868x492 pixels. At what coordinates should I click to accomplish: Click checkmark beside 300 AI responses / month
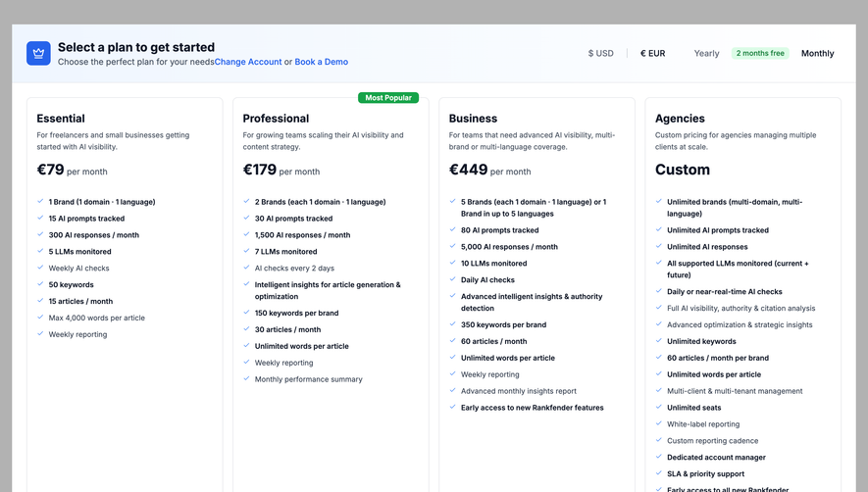40,234
